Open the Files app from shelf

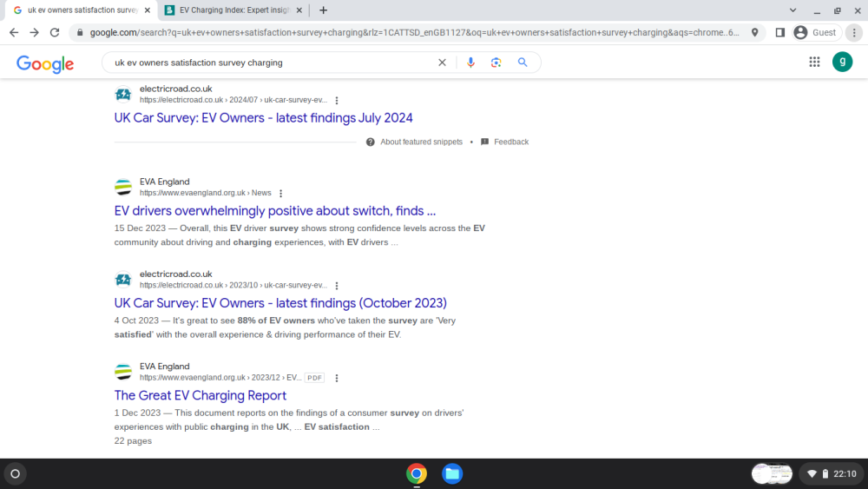(452, 473)
